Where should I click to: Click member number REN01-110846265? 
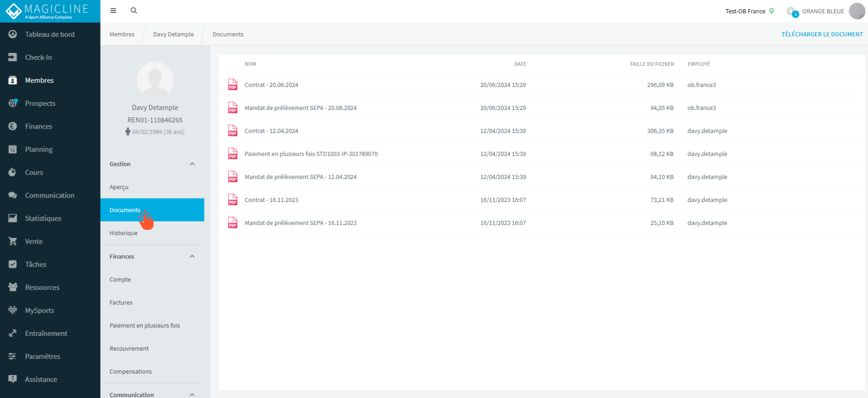coord(155,120)
